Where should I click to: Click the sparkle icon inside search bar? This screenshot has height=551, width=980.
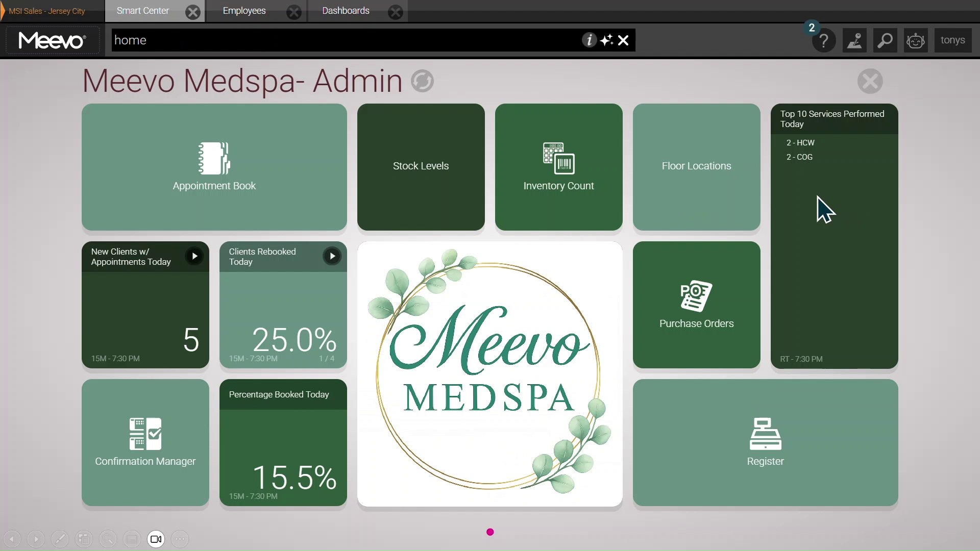click(606, 40)
